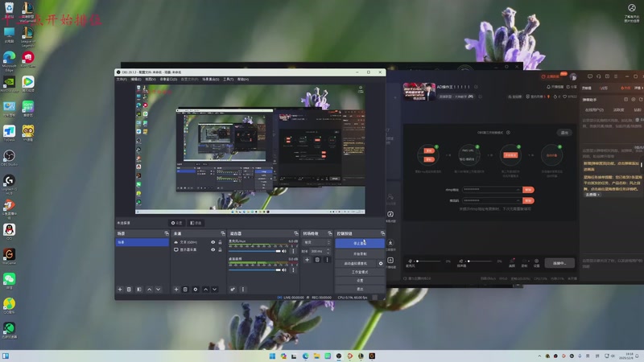Open source properties gear icon
Viewport: 644px width, 362px height.
pos(195,289)
